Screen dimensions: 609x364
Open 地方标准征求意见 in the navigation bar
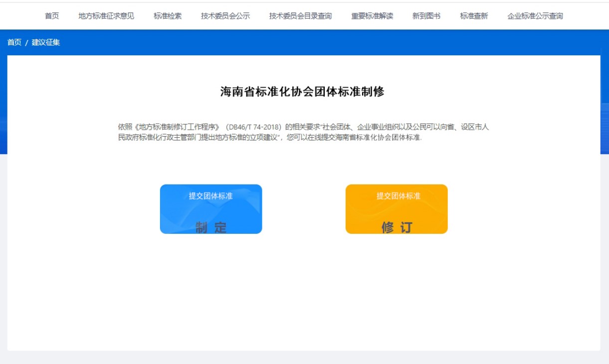pyautogui.click(x=106, y=16)
